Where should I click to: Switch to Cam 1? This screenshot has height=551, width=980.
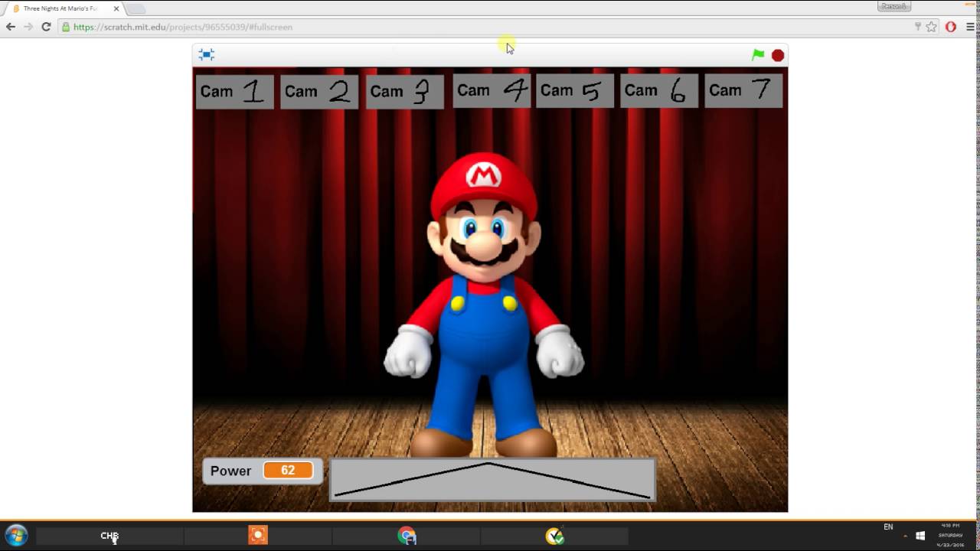tap(234, 91)
